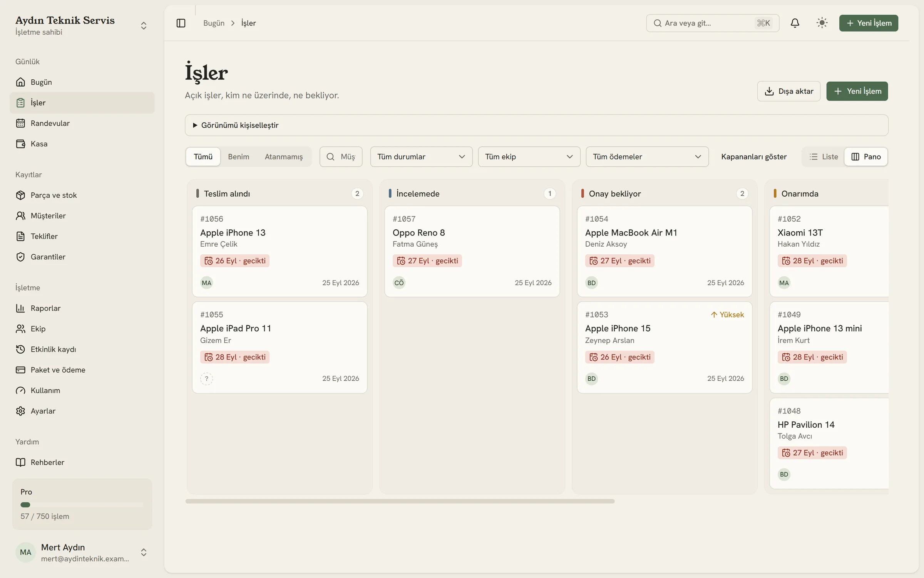This screenshot has height=578, width=924.
Task: Click Dışa aktar button
Action: pos(788,91)
